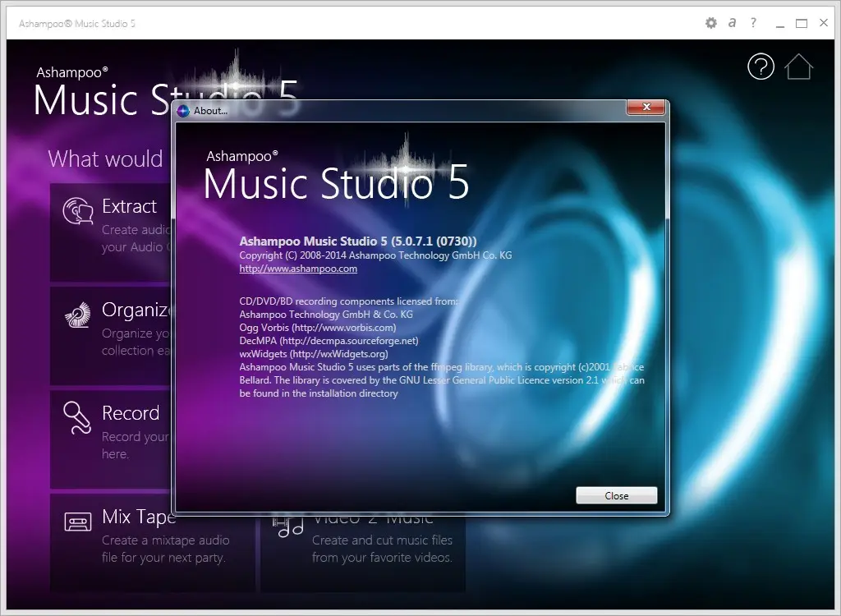
Task: Click the Record microphone icon
Action: [x=76, y=417]
